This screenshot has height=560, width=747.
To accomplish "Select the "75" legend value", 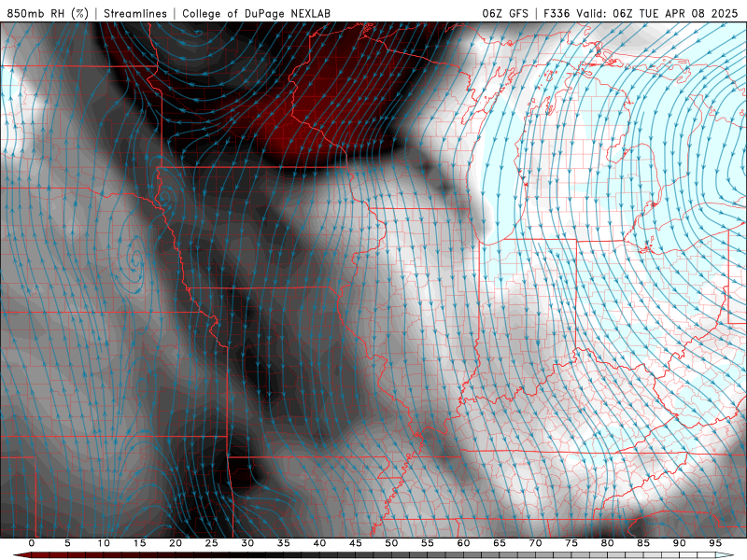I will pos(571,543).
